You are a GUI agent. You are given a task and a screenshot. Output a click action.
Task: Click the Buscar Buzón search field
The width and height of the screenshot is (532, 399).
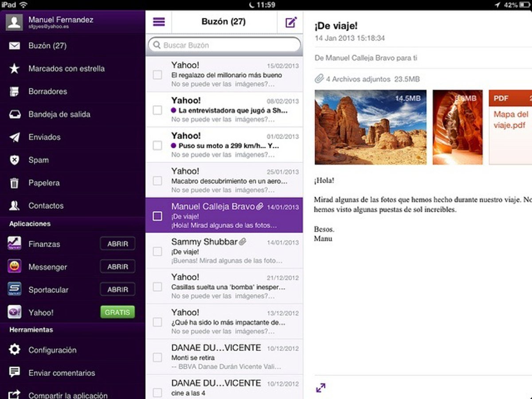coord(224,45)
